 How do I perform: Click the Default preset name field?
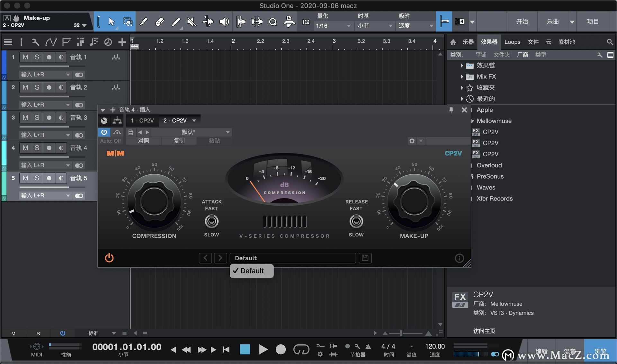tap(293, 258)
